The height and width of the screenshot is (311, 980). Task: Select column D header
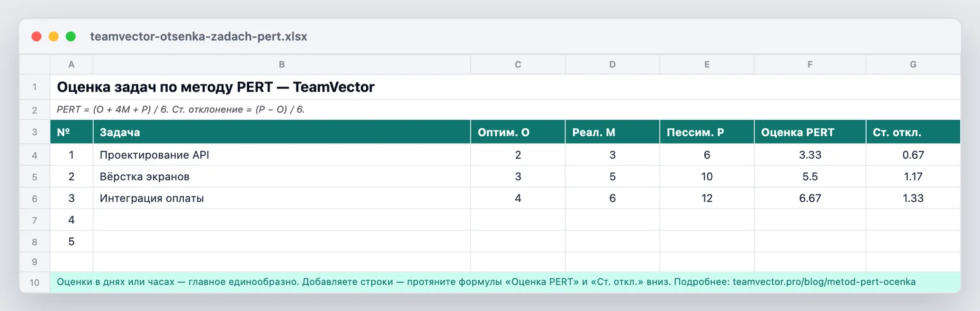[x=612, y=64]
